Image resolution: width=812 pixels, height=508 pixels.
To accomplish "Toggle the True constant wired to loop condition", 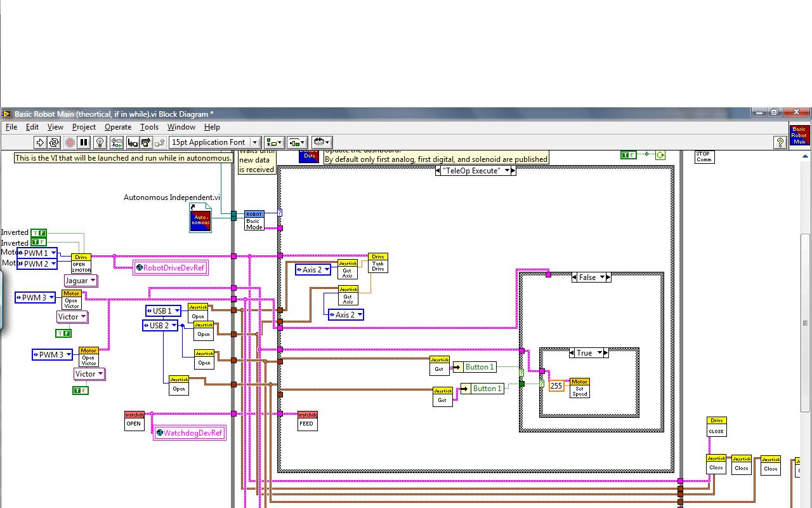I will [628, 155].
